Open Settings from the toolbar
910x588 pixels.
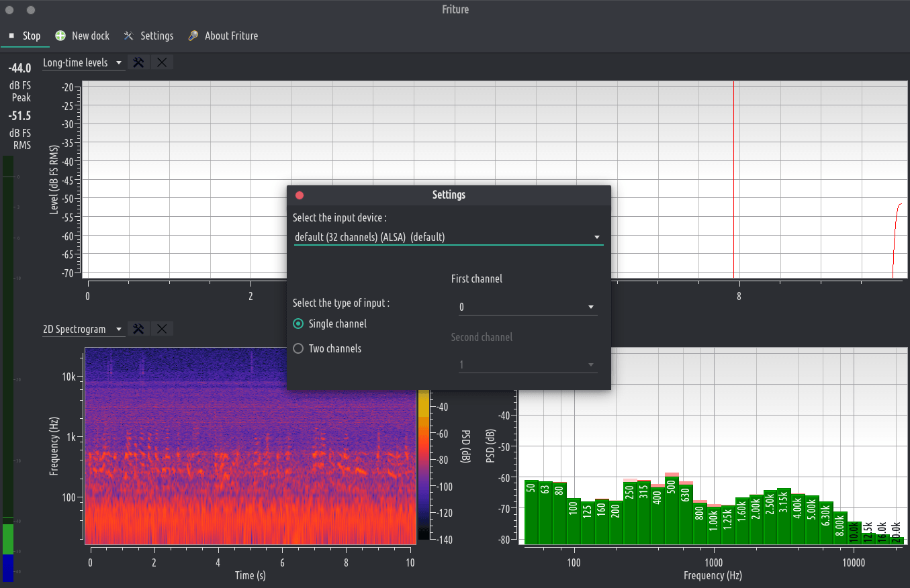(149, 36)
